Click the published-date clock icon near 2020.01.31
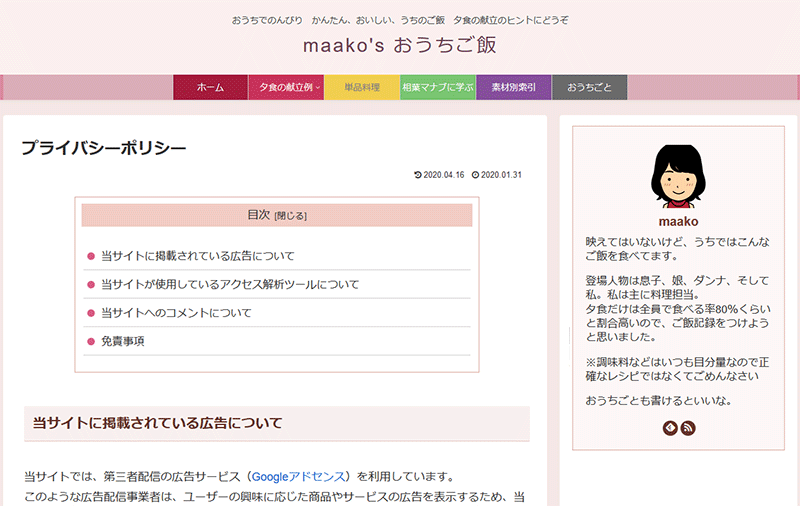Image resolution: width=800 pixels, height=506 pixels. click(475, 175)
